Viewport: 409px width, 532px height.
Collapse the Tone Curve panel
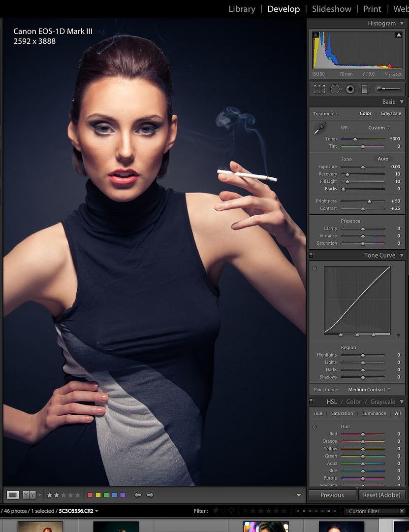[x=402, y=255]
